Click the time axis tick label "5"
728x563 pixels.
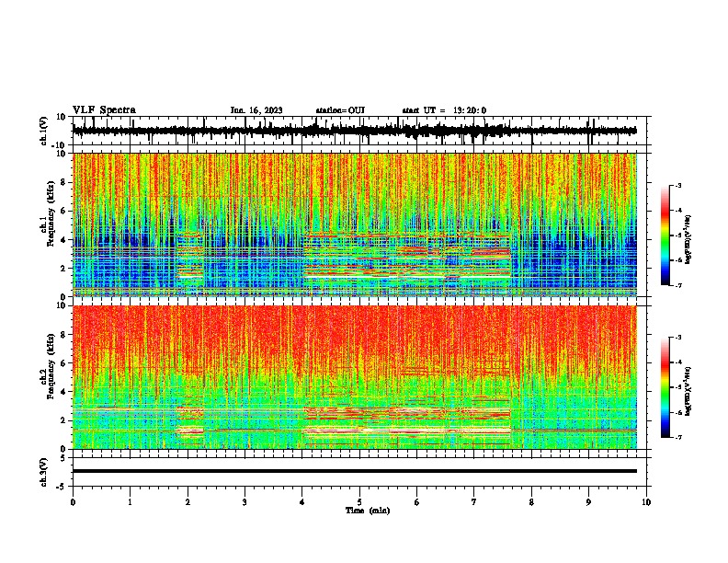[359, 502]
